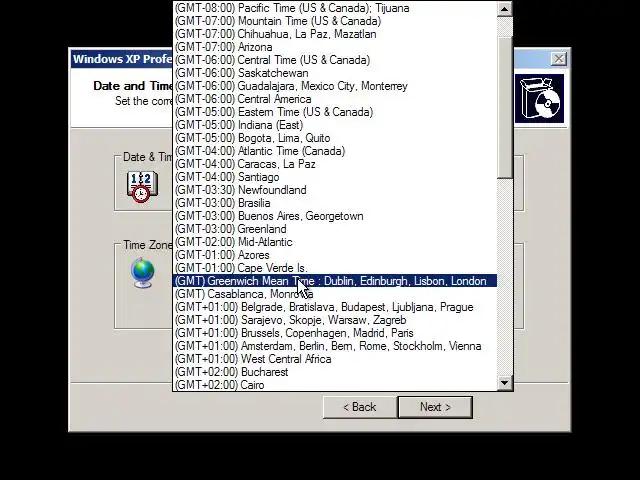Pick Buenos Aires, Georgetown
The width and height of the screenshot is (640, 480).
coord(335,216)
